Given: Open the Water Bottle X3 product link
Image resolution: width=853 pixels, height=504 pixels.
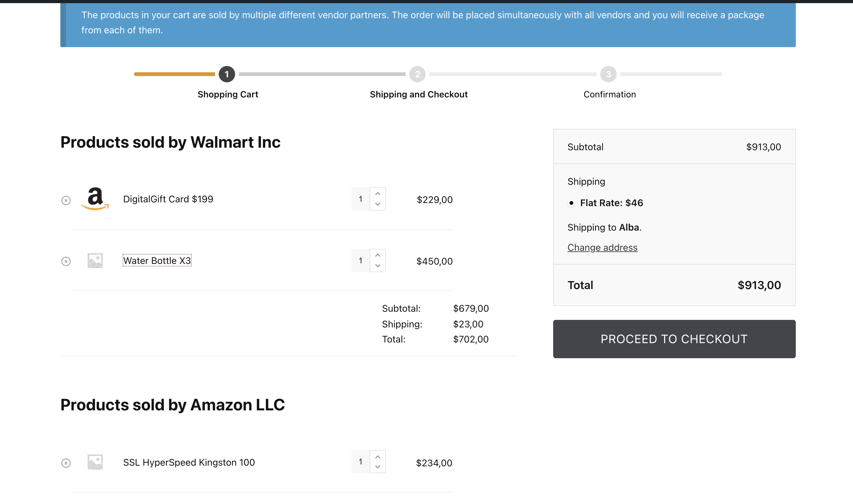Looking at the screenshot, I should point(157,260).
